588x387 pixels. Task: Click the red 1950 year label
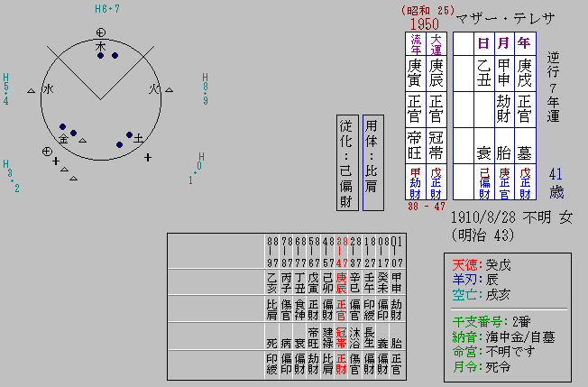pos(425,23)
